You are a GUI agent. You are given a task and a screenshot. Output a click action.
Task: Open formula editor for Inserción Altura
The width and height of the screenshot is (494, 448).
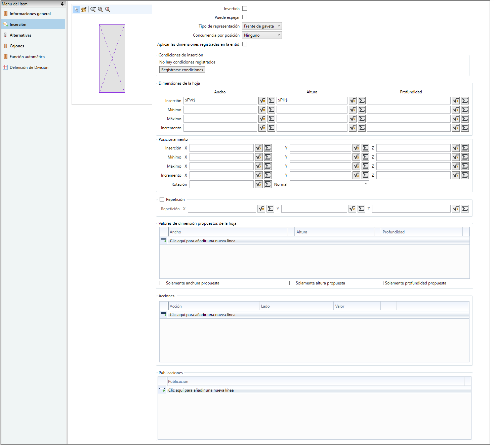353,100
